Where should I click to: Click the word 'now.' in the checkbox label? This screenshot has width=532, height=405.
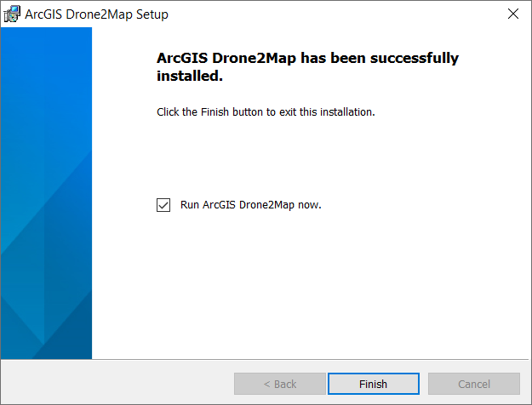(310, 205)
